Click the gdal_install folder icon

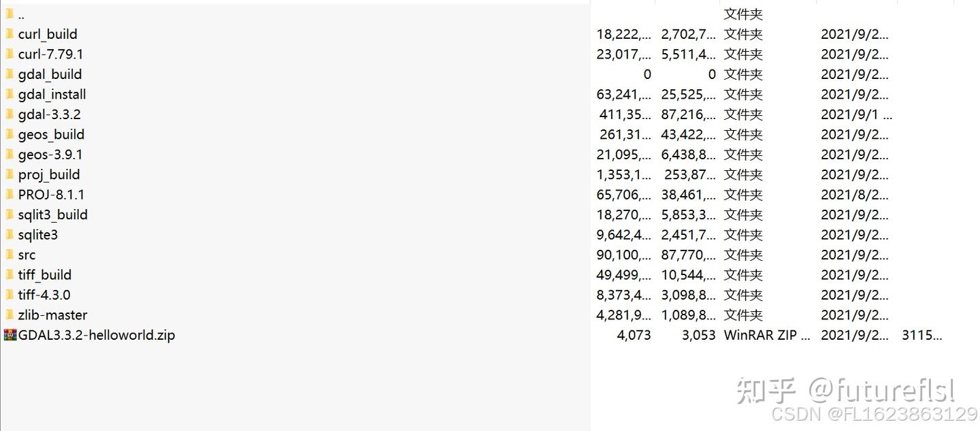(x=10, y=94)
